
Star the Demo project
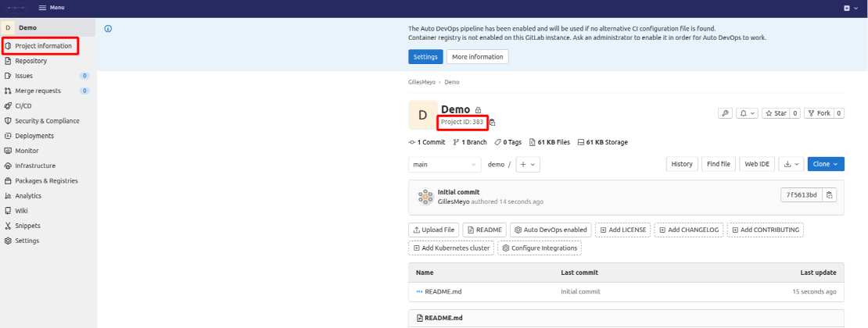tap(776, 112)
